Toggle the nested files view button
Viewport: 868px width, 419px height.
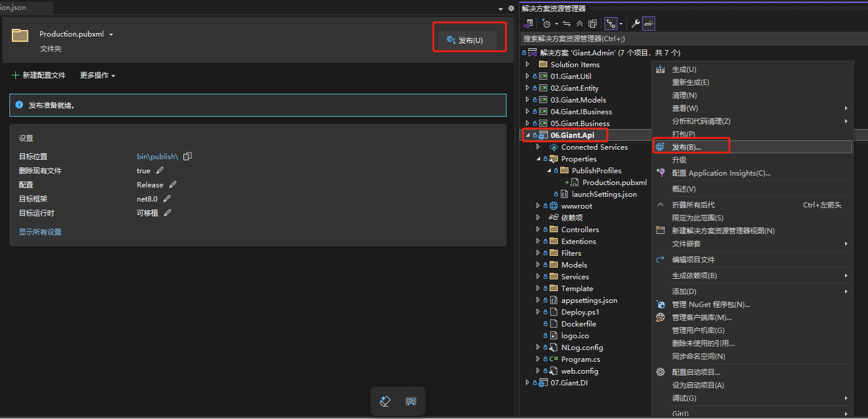coord(611,24)
